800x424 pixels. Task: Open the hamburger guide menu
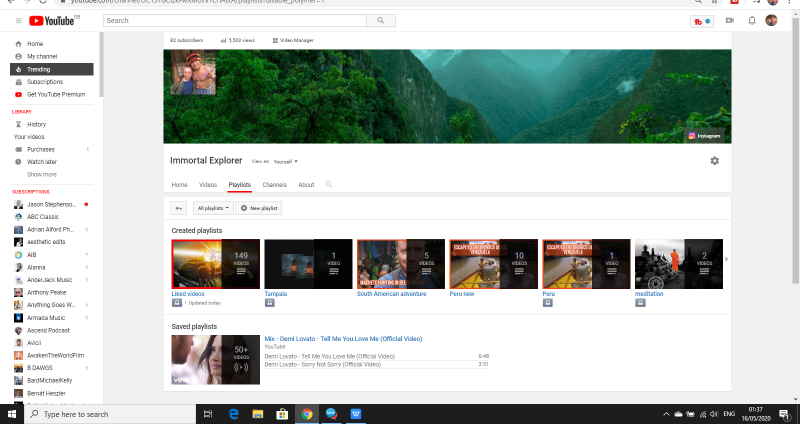[x=19, y=20]
